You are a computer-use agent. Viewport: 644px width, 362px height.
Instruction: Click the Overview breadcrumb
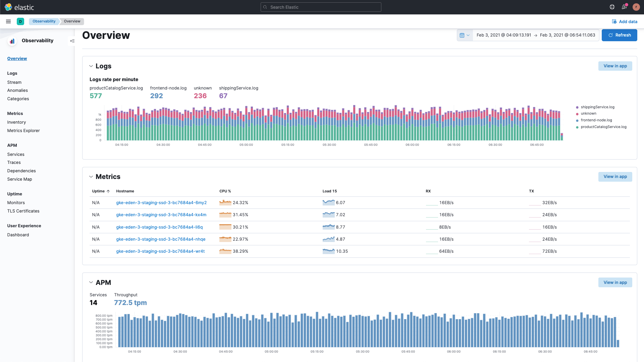[x=72, y=21]
